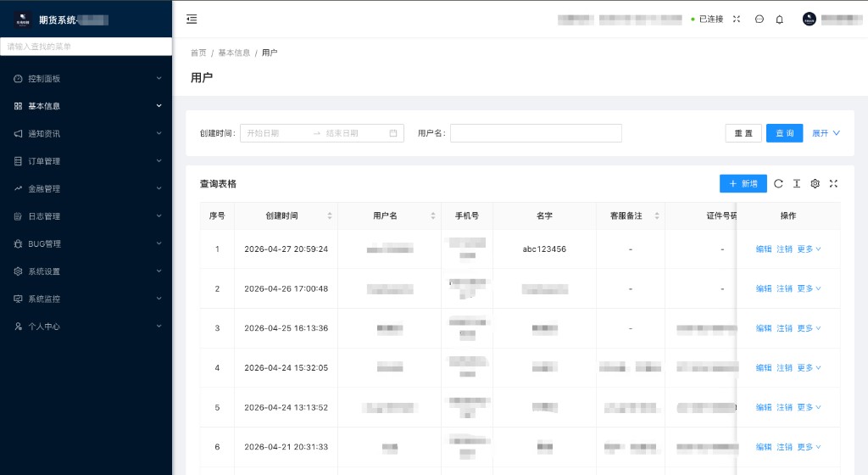Screen dimensions: 868x475
Task: Go to 首页 breadcrumb
Action: click(198, 53)
